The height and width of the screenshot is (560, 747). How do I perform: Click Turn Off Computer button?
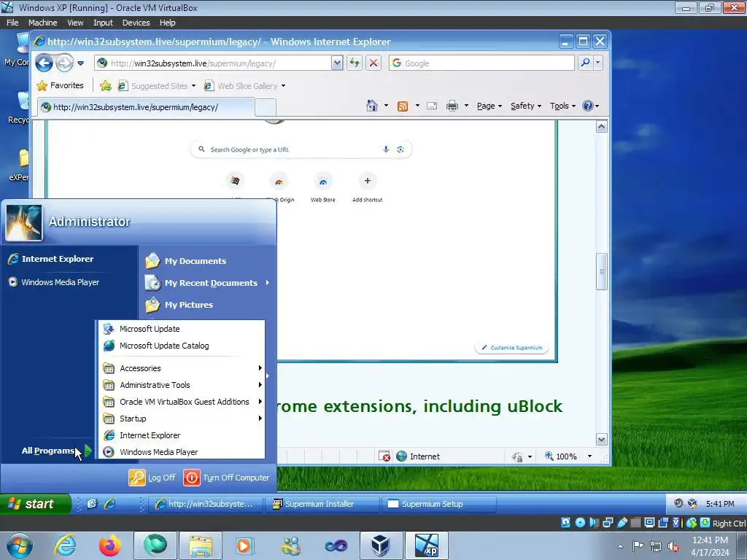[227, 478]
